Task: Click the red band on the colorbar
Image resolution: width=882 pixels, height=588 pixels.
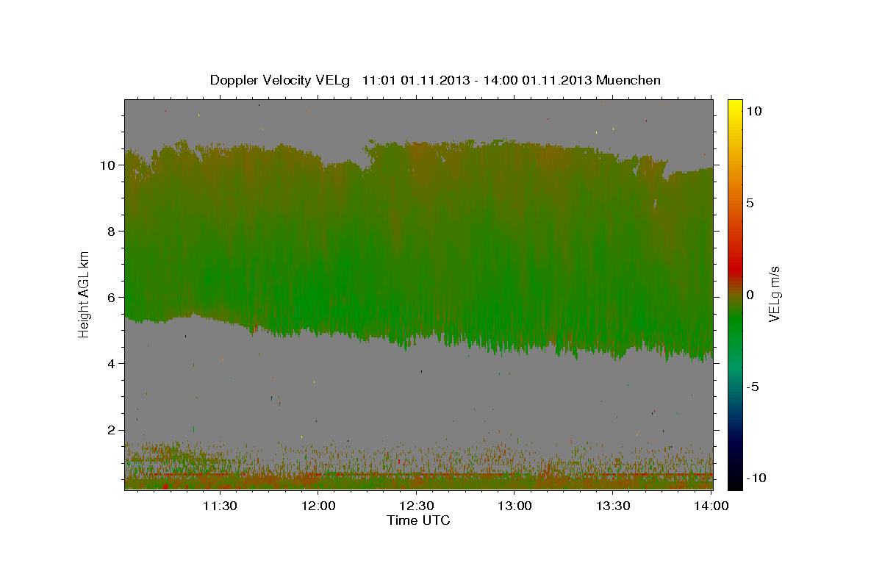Action: click(x=735, y=270)
